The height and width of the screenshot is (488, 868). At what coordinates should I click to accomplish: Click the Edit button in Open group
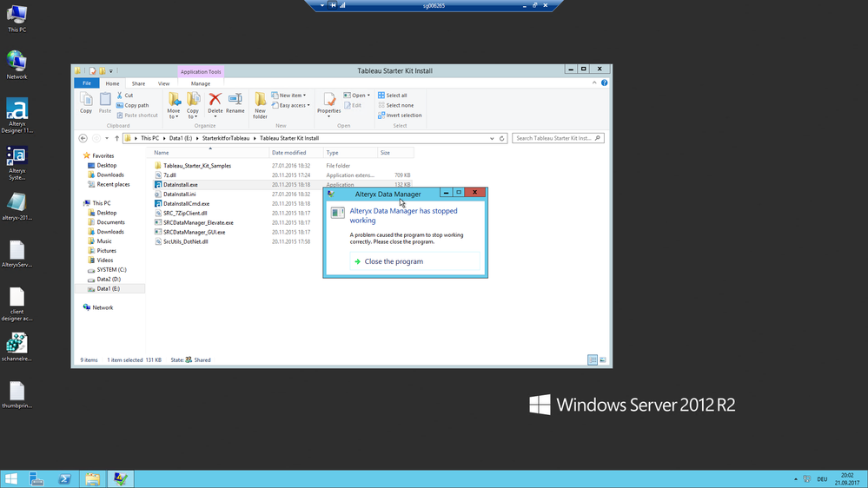[353, 105]
